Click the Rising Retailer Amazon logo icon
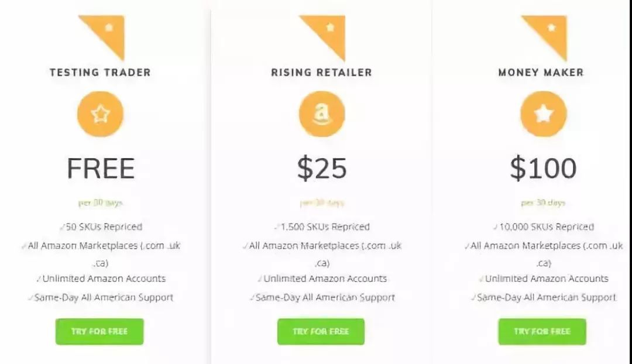 pos(321,114)
